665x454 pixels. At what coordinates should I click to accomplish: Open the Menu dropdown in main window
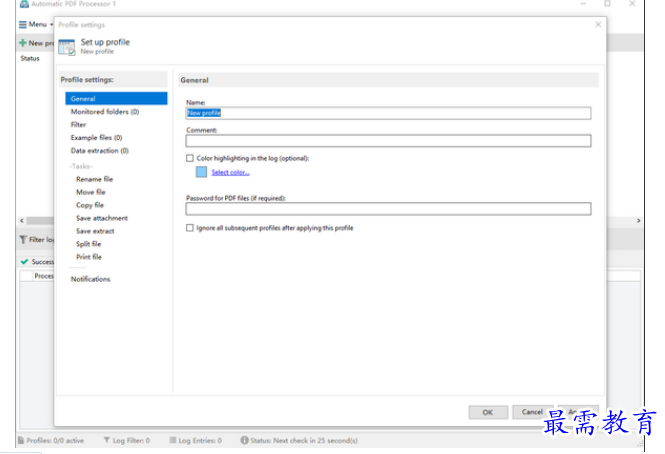(36, 25)
